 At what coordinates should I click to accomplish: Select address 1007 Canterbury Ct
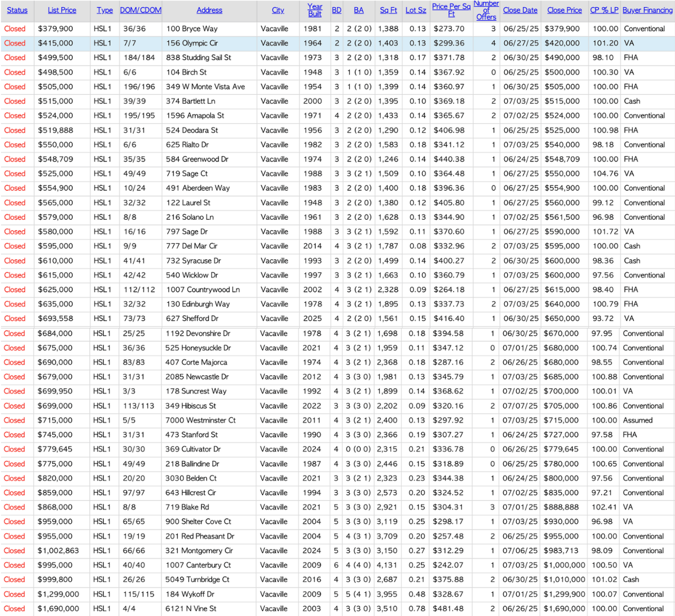point(198,565)
